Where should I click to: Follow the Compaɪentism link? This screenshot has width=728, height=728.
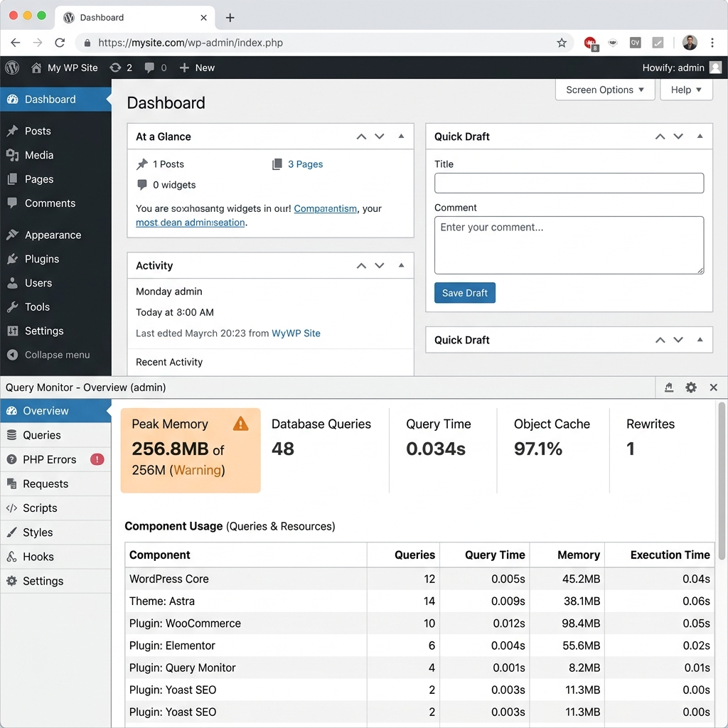click(325, 209)
